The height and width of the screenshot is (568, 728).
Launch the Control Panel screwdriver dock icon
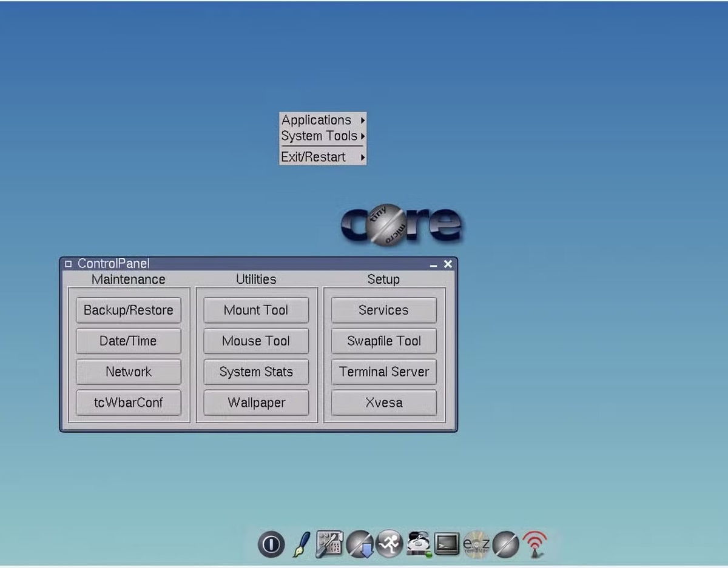tap(329, 544)
